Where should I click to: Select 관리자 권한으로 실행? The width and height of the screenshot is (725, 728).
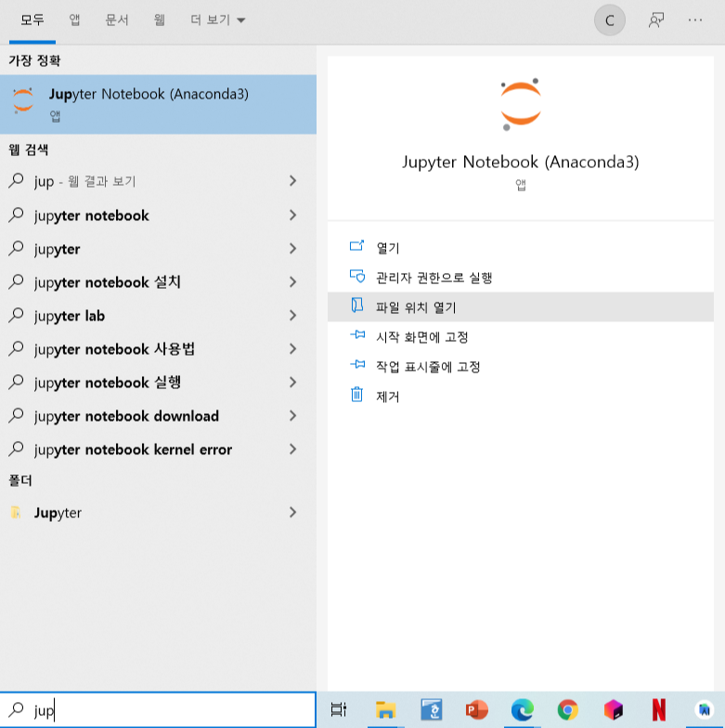[520, 277]
